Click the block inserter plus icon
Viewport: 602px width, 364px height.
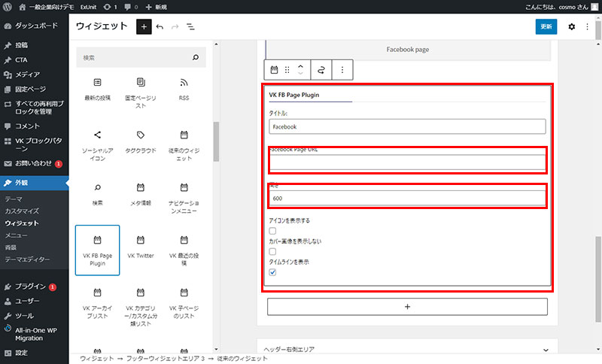click(143, 26)
